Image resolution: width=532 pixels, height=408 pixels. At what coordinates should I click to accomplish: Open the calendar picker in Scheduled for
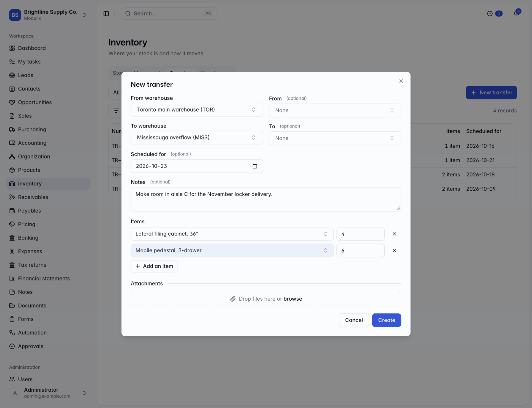tap(255, 166)
